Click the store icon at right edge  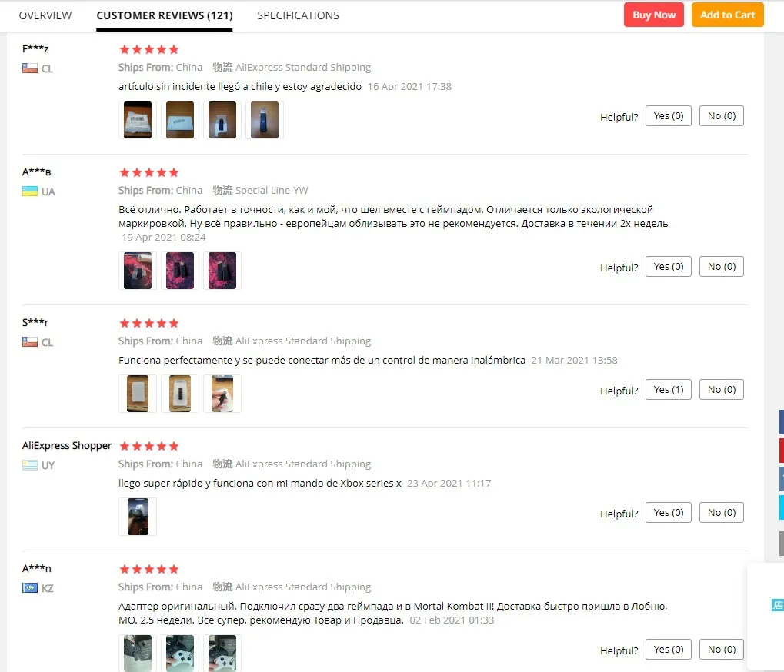coord(778,605)
